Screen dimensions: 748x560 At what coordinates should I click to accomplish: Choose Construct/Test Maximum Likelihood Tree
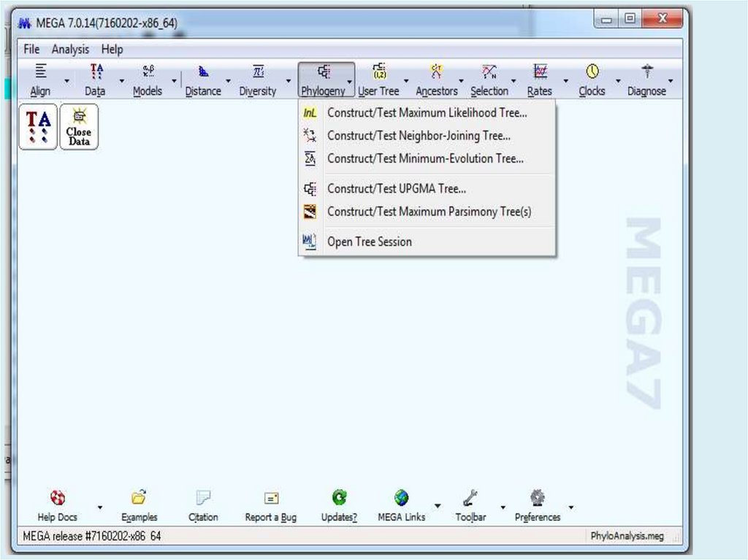coord(427,113)
